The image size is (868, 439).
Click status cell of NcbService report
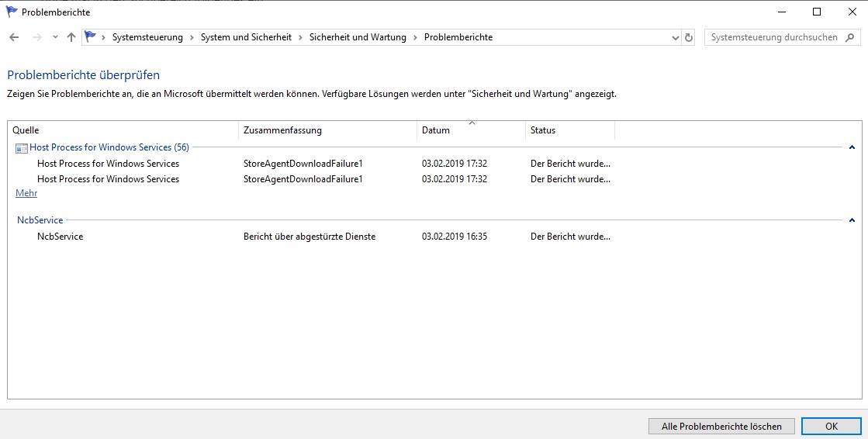[570, 237]
